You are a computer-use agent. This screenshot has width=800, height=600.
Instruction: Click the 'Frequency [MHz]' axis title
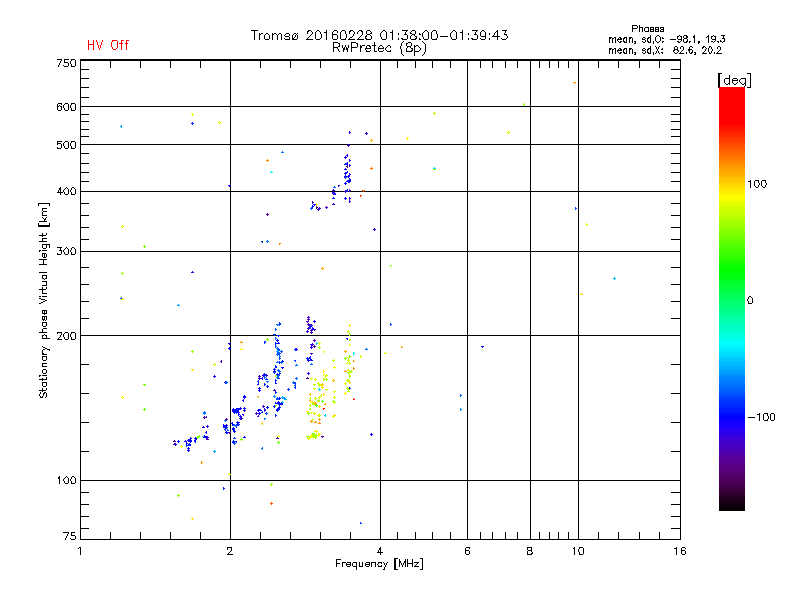[x=379, y=564]
